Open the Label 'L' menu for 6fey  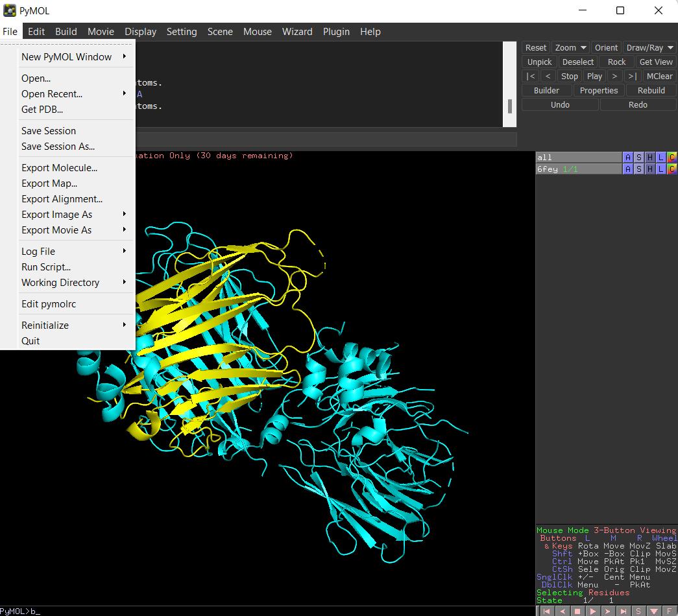point(660,169)
